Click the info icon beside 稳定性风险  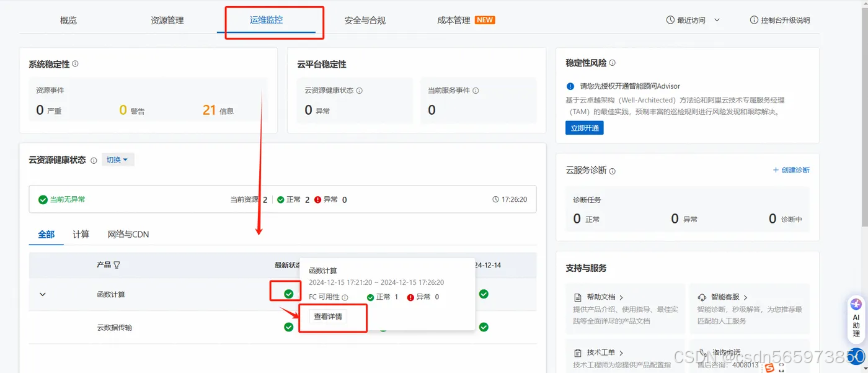point(612,63)
